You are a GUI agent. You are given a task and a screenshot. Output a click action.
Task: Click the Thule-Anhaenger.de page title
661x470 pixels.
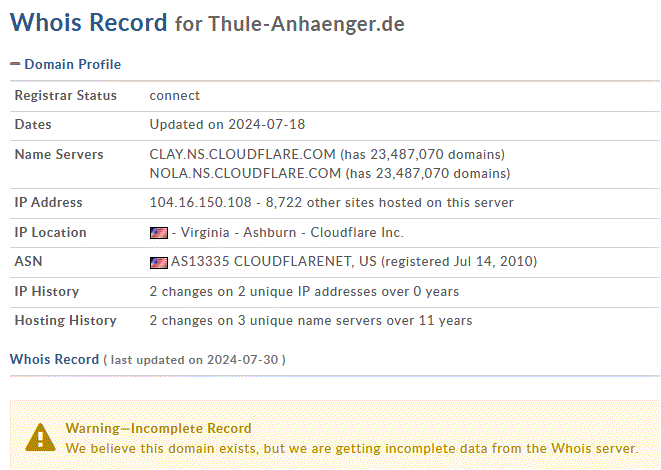(x=306, y=24)
